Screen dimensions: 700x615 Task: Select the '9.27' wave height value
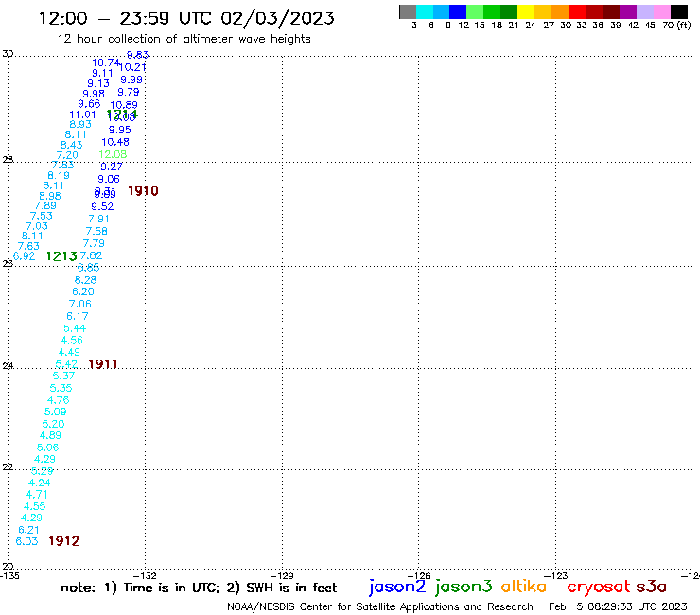(112, 167)
